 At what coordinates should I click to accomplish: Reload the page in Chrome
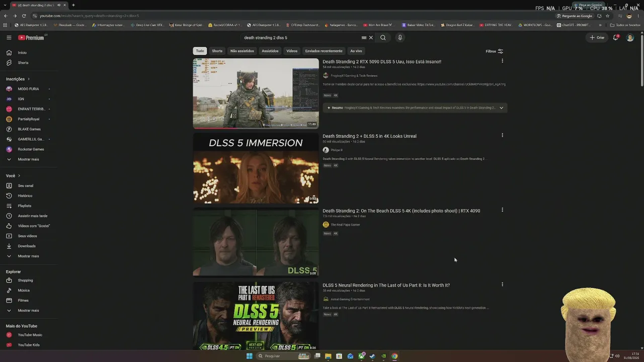24,16
